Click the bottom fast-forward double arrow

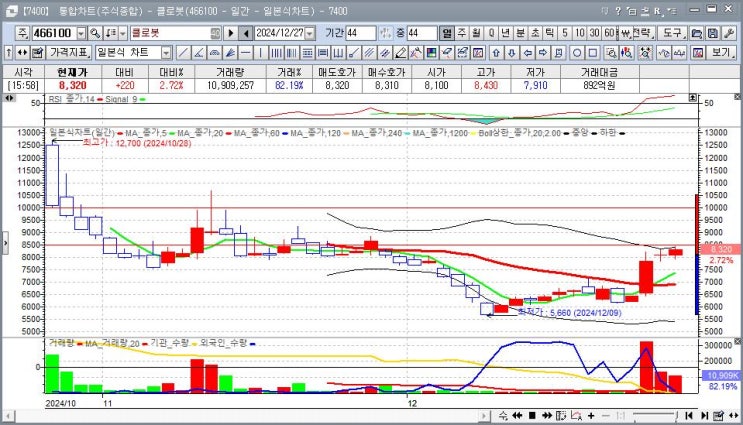click(x=547, y=416)
